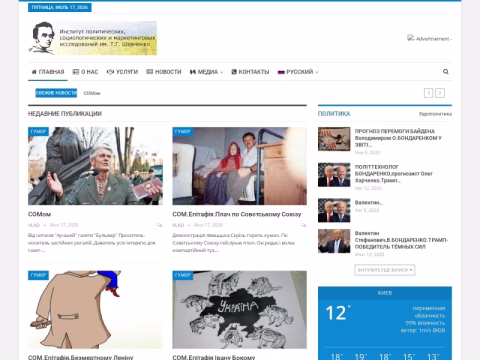
Task: Click the institute logo banner
Action: (x=92, y=38)
